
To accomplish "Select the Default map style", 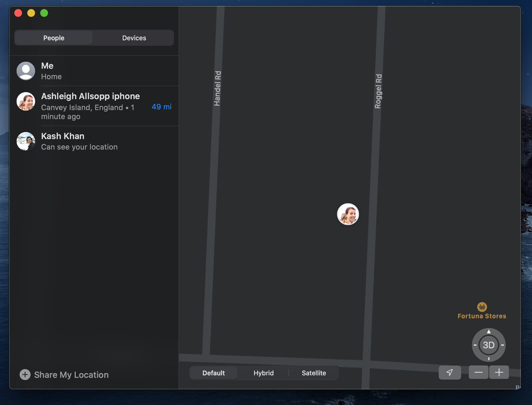I will click(x=213, y=373).
